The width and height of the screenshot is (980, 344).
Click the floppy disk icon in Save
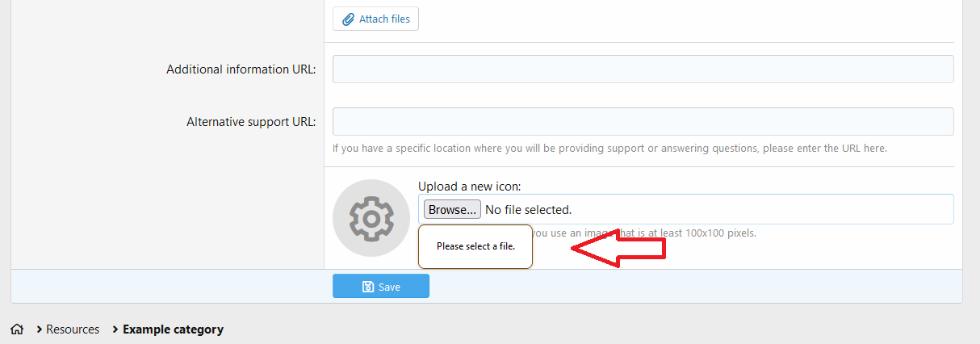[x=368, y=287]
